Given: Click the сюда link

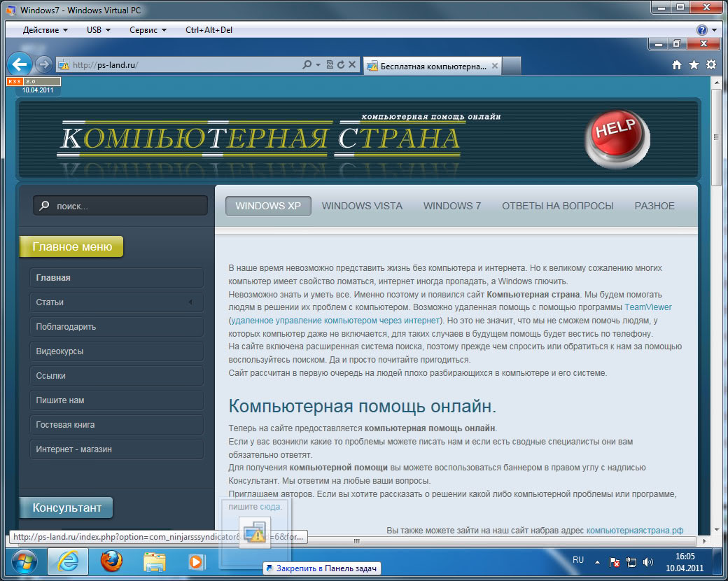Looking at the screenshot, I should pos(269,507).
